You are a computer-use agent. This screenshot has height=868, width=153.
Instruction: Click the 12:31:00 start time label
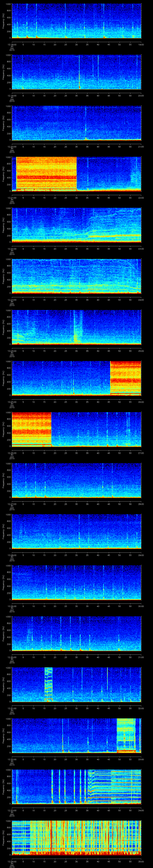[x=12, y=708]
